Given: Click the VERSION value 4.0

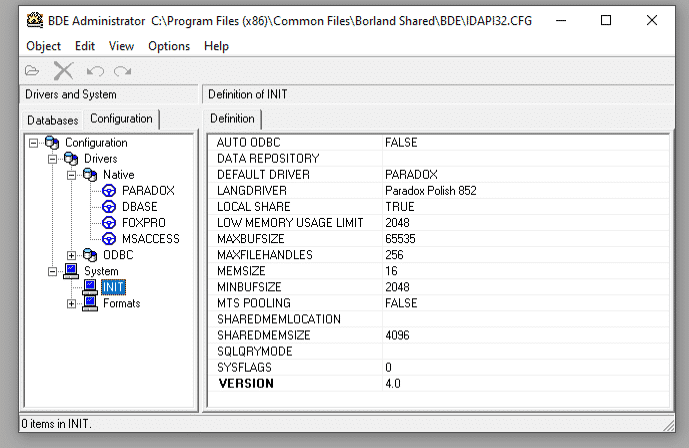Looking at the screenshot, I should 392,383.
